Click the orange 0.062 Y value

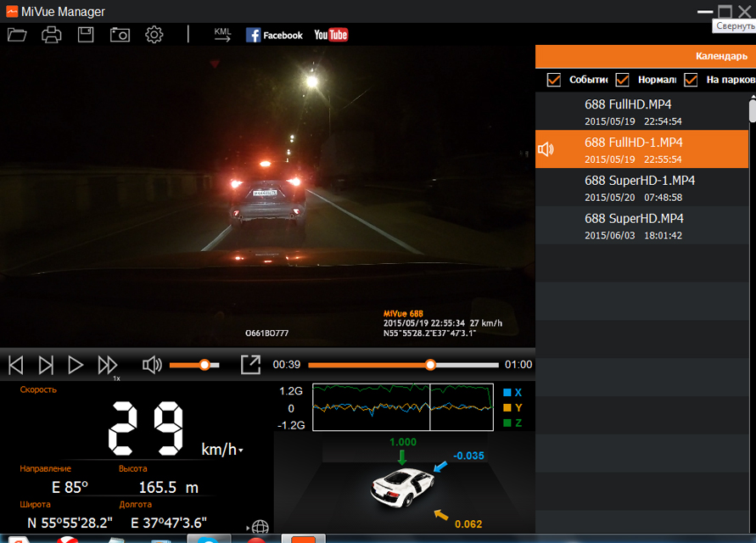pyautogui.click(x=468, y=524)
